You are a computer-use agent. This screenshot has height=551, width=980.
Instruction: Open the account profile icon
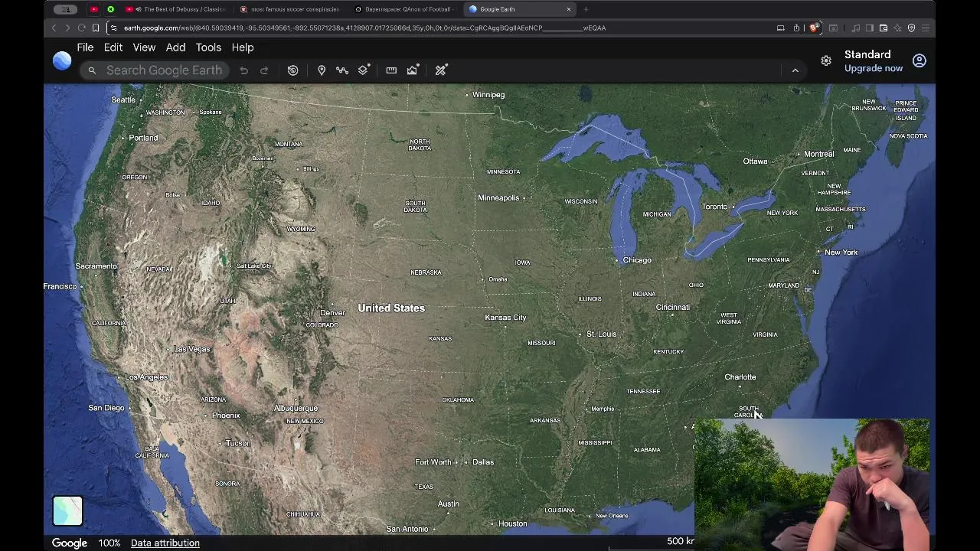tap(920, 60)
